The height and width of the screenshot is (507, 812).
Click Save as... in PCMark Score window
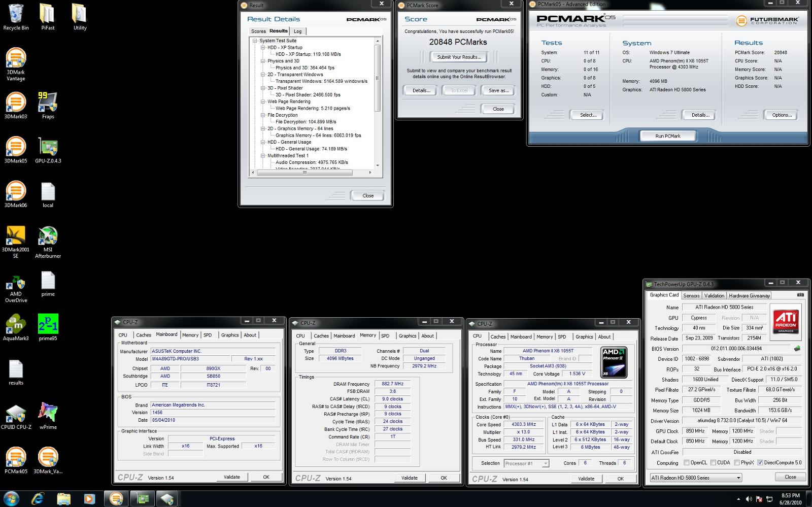[498, 90]
